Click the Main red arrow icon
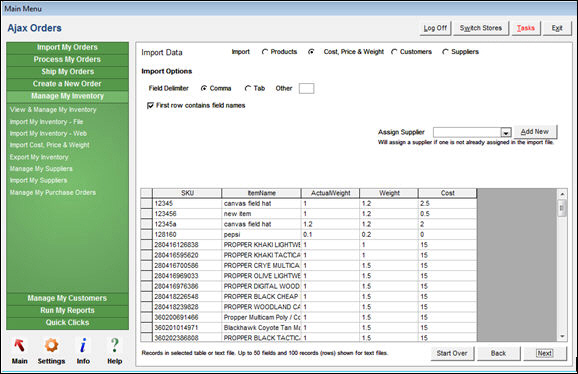The width and height of the screenshot is (578, 374). [19, 346]
